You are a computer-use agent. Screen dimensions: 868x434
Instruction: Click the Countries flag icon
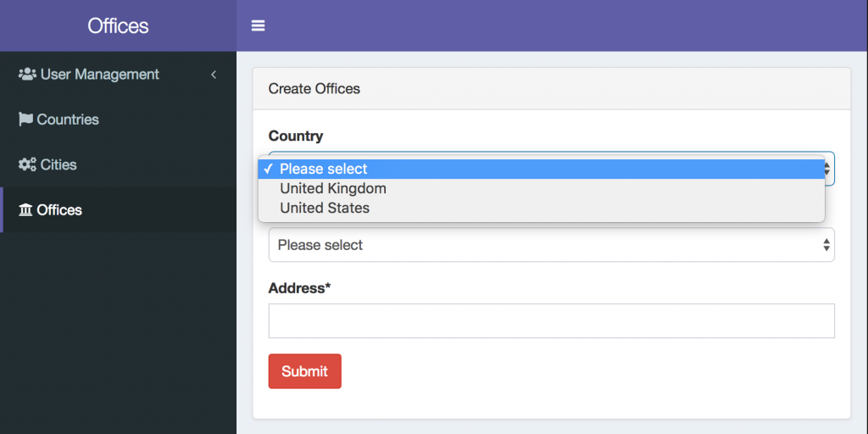(x=25, y=119)
